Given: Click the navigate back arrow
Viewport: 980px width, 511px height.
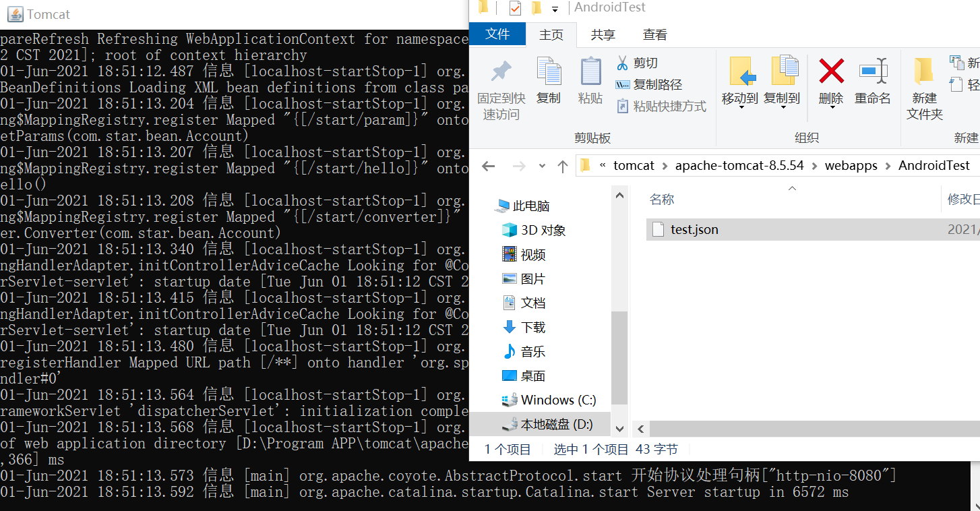Looking at the screenshot, I should click(x=487, y=164).
